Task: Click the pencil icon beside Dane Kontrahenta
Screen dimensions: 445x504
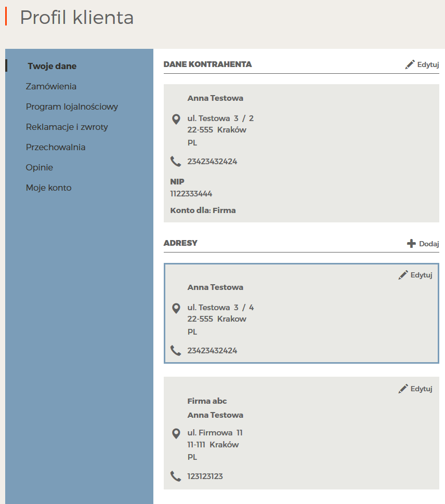Action: (410, 64)
